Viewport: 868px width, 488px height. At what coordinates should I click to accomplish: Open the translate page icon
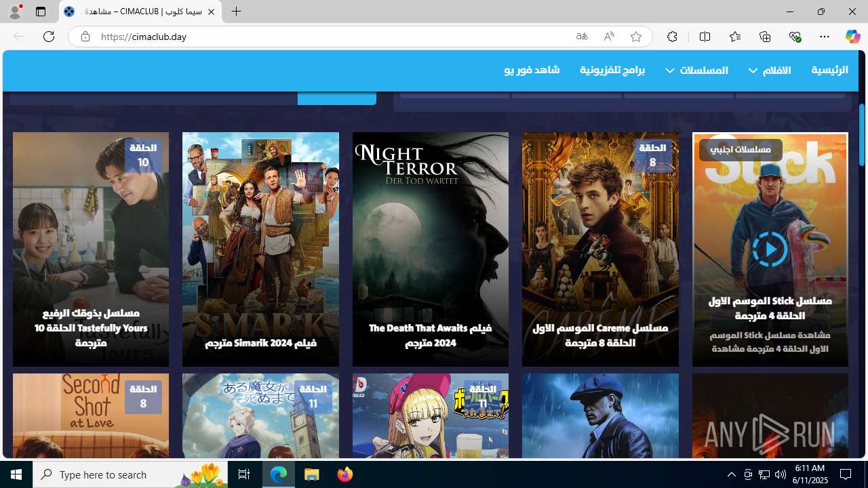pyautogui.click(x=582, y=37)
